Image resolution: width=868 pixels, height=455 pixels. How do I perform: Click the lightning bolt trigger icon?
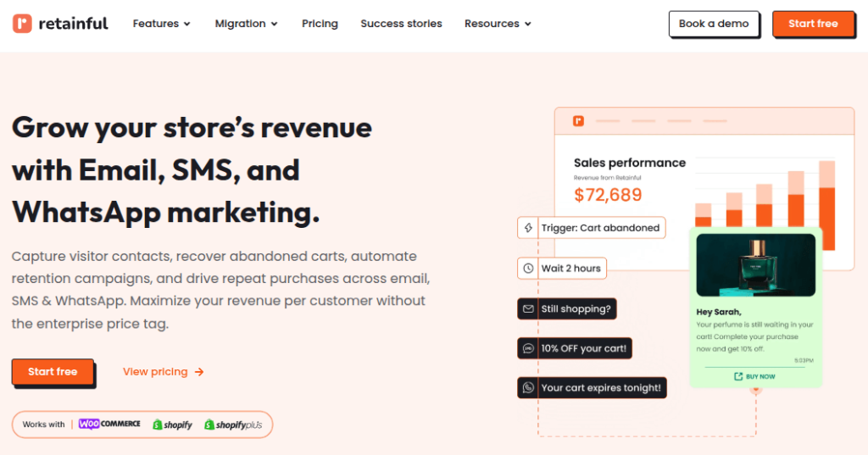click(528, 227)
